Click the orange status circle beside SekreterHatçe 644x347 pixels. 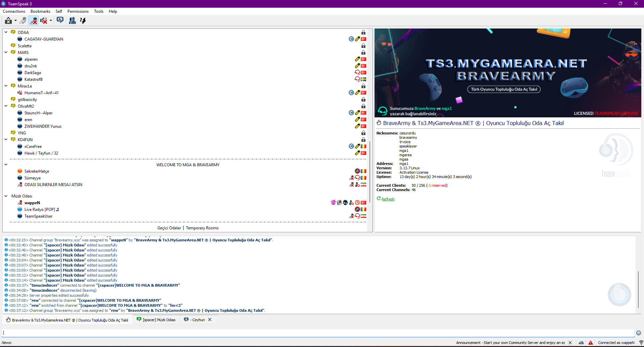20,171
